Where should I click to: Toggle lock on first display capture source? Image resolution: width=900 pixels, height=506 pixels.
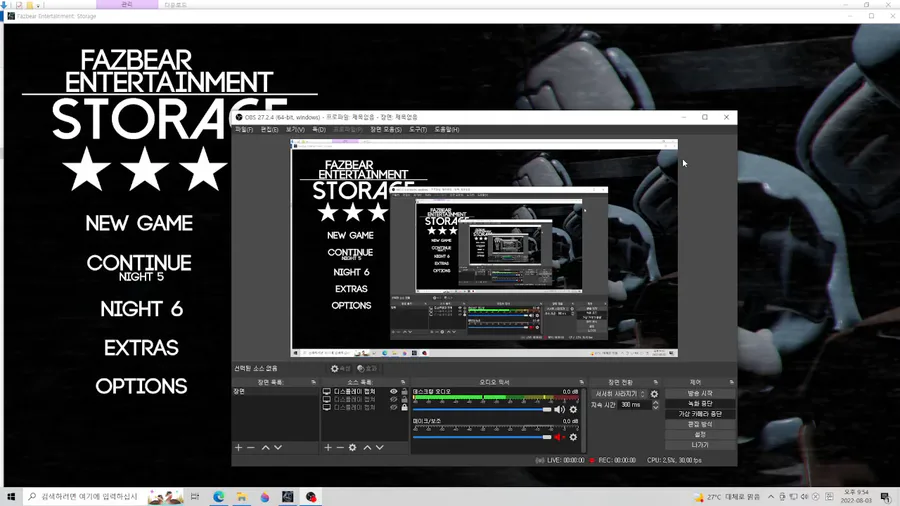pos(404,392)
